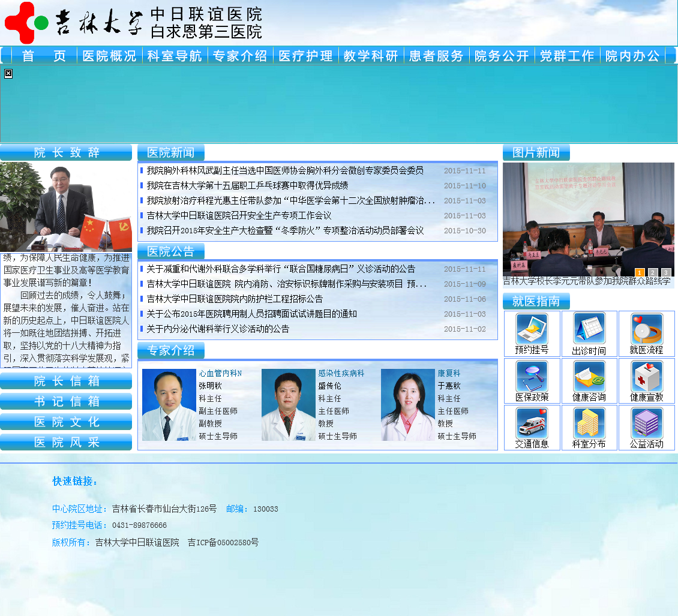
Task: Open 院务公开 menu item
Action: point(502,56)
